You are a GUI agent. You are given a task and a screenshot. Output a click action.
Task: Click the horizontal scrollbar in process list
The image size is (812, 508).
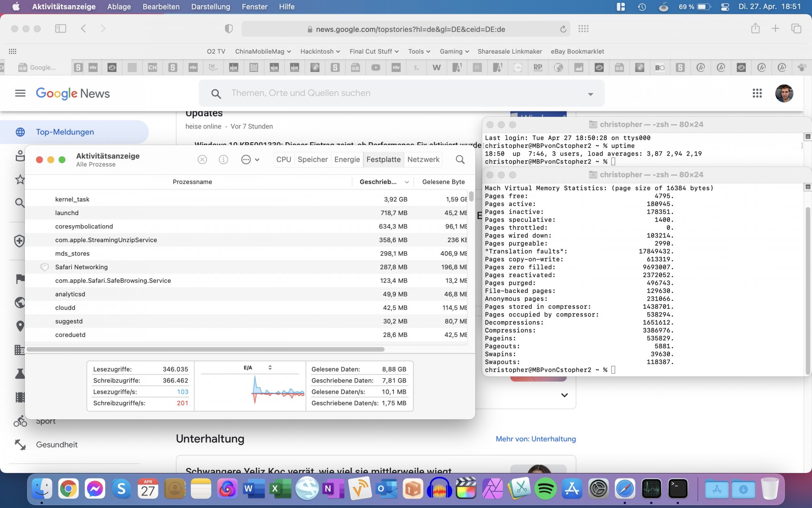(205, 350)
